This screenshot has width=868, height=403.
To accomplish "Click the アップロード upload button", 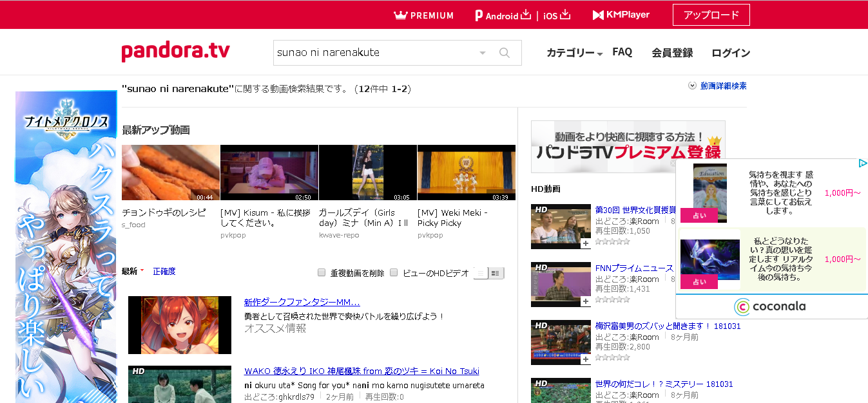I will [x=711, y=15].
